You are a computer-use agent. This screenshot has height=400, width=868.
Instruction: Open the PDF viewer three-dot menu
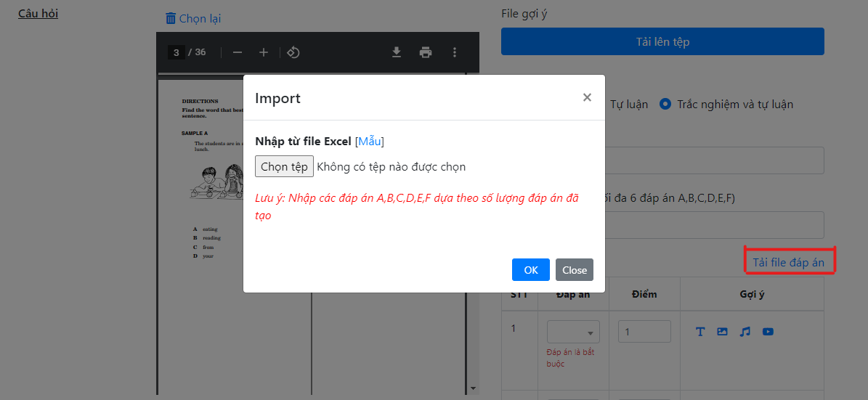pos(455,52)
